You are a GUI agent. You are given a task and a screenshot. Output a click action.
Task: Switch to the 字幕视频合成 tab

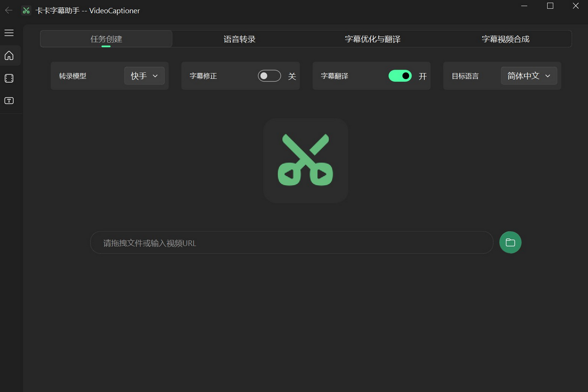coord(506,39)
